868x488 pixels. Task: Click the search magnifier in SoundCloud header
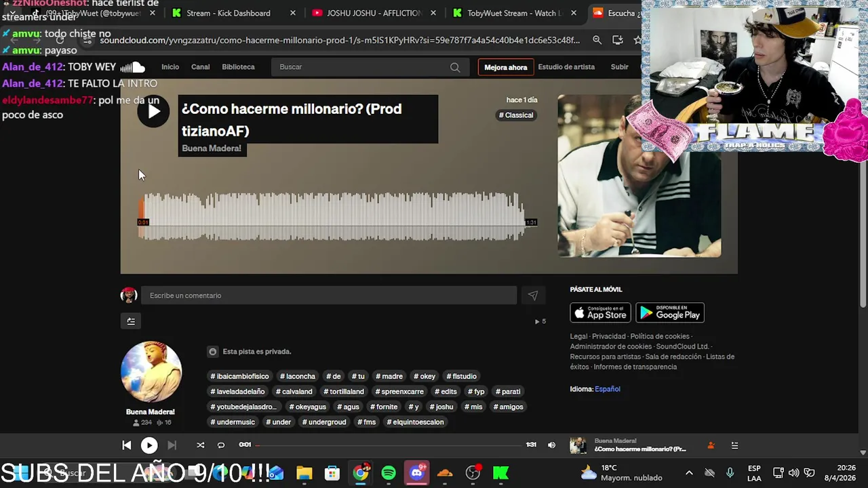pyautogui.click(x=455, y=67)
